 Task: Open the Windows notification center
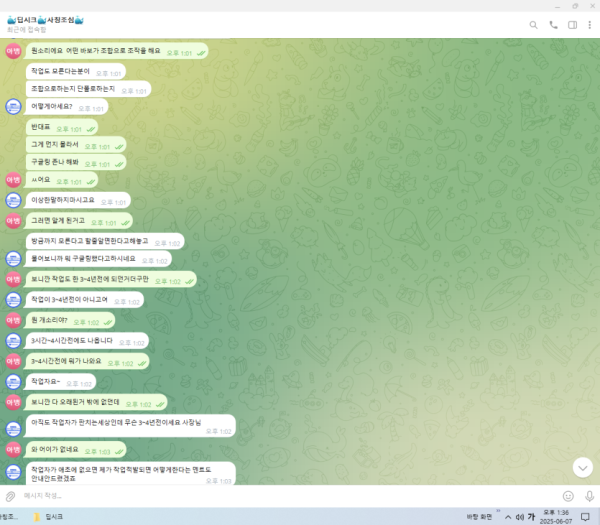tap(585, 517)
